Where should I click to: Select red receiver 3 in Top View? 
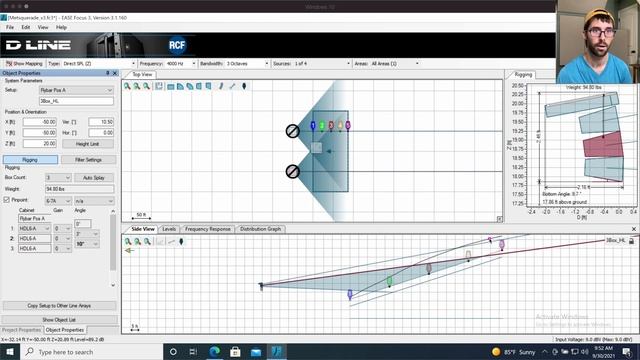pyautogui.click(x=331, y=126)
